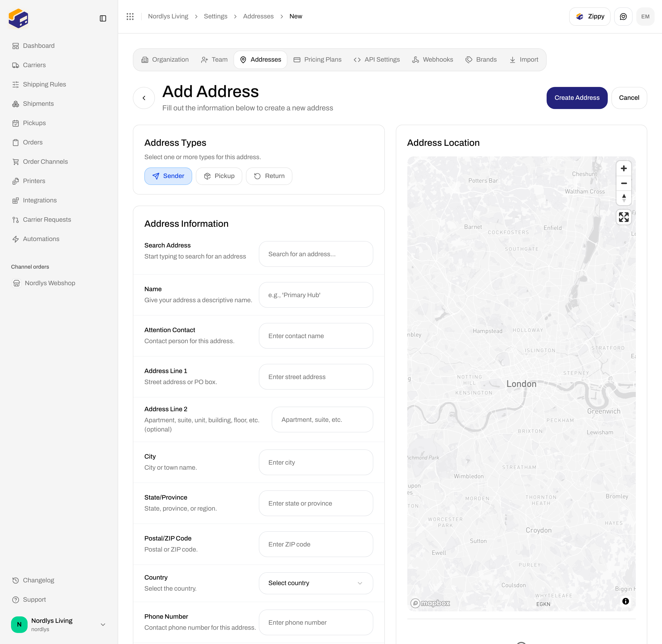Toggle the Sender address type
The image size is (662, 644).
pyautogui.click(x=168, y=176)
